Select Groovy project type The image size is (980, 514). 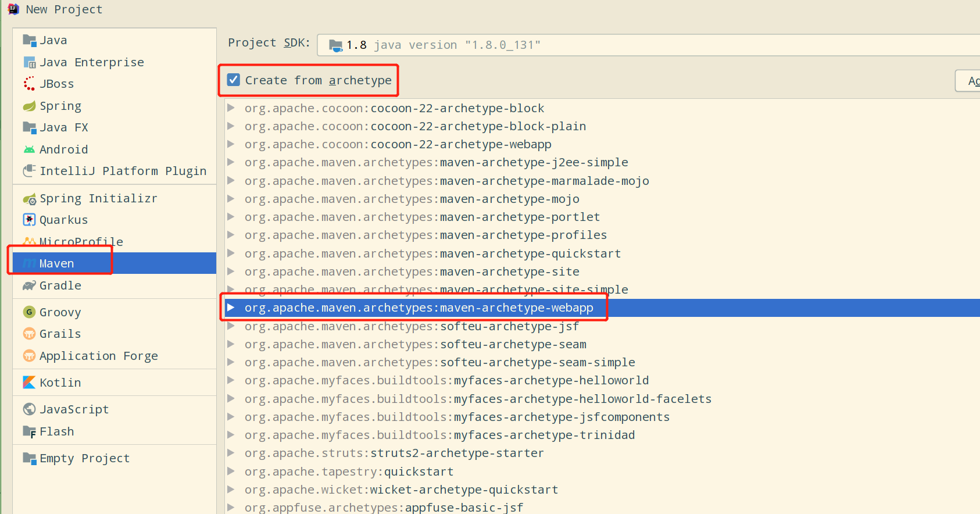pyautogui.click(x=115, y=312)
